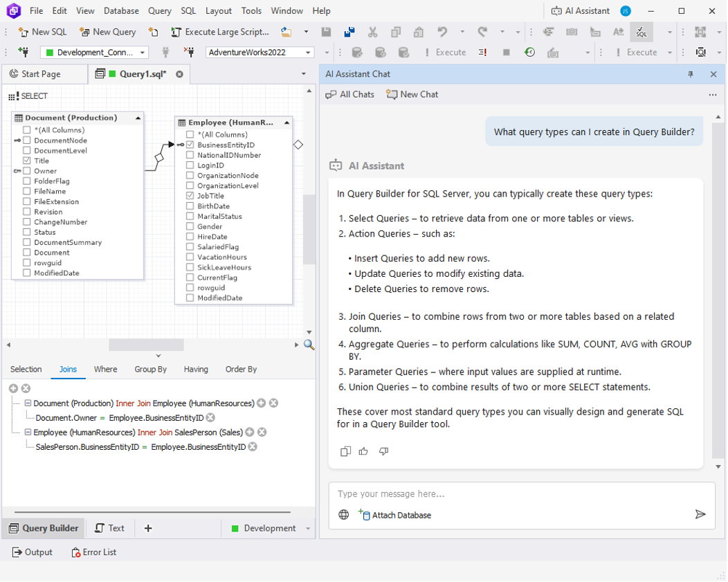
Task: Delete the Employee-SalesPerson inner join
Action: (262, 432)
